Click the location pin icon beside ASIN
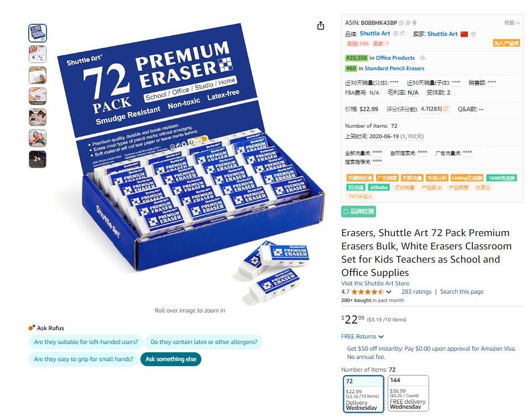This screenshot has width=532, height=417. coord(414,23)
